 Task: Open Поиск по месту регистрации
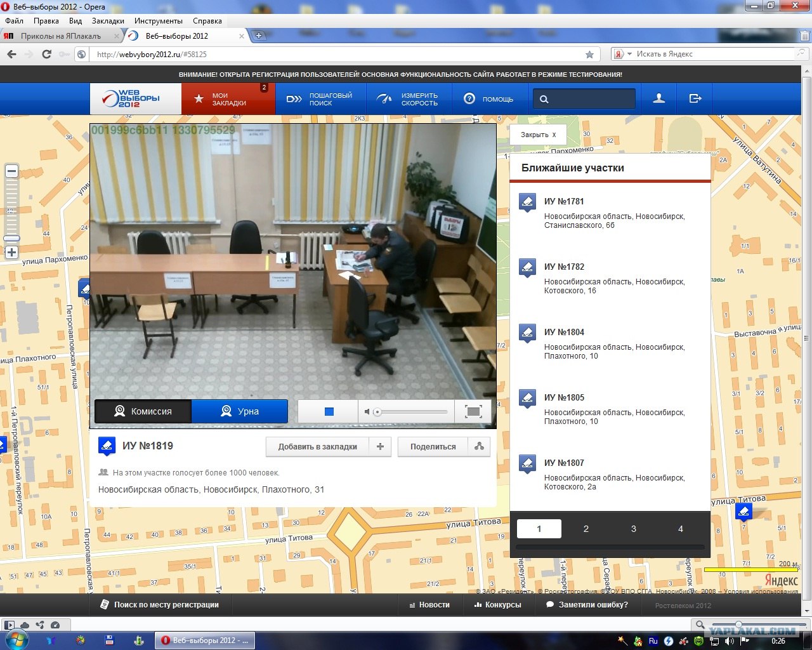160,605
